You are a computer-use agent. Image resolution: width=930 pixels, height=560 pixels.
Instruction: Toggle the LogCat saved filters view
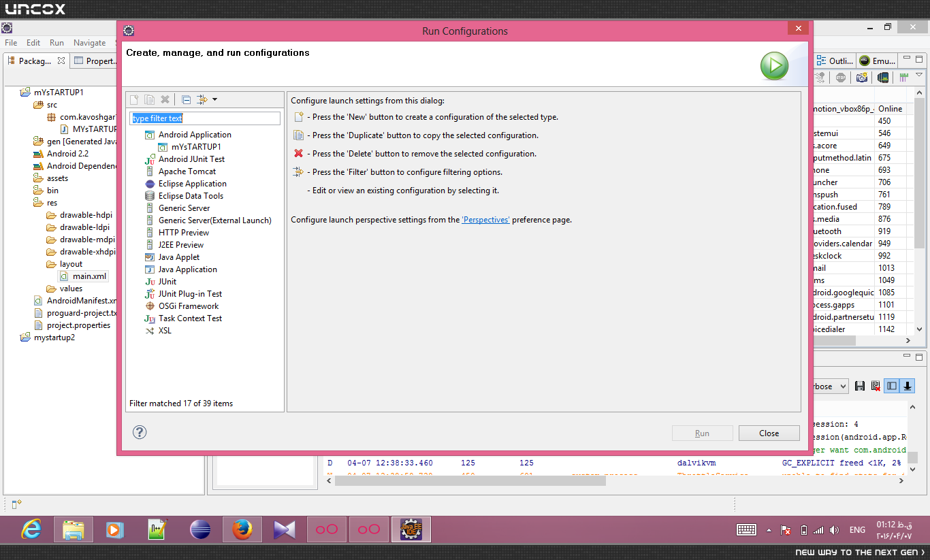pyautogui.click(x=892, y=386)
